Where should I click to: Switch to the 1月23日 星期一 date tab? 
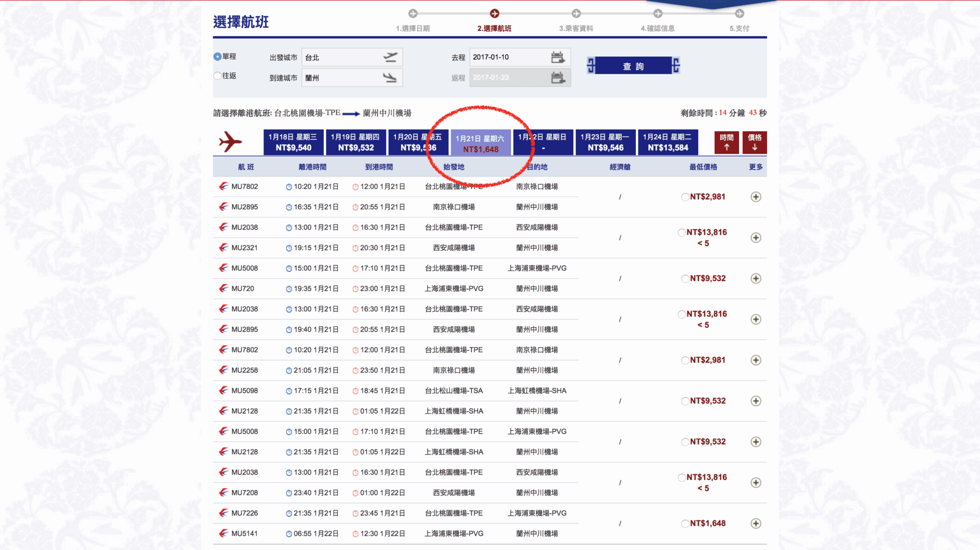click(x=605, y=142)
